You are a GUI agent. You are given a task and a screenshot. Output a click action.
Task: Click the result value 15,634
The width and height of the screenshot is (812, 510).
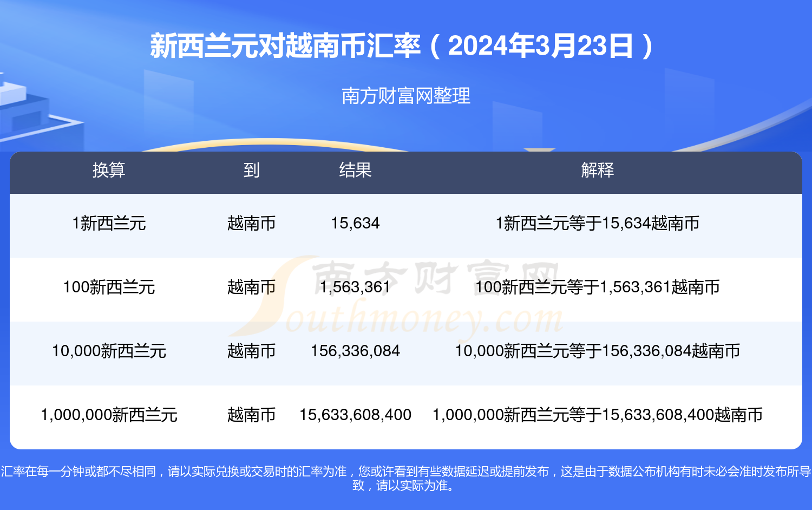pyautogui.click(x=355, y=223)
